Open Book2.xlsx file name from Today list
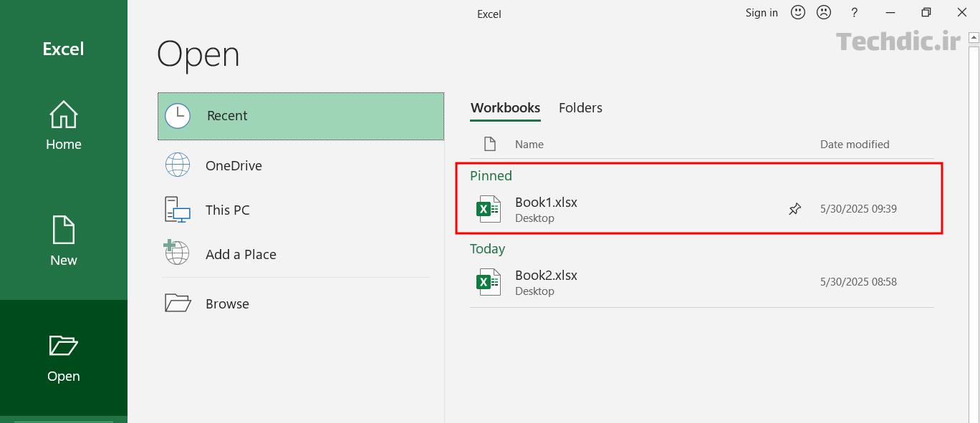 click(546, 276)
